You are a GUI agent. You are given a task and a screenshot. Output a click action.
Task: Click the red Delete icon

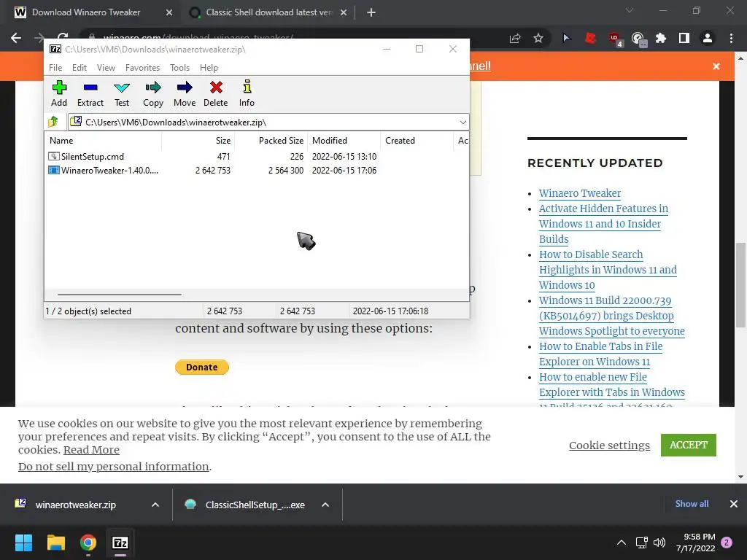pyautogui.click(x=216, y=94)
